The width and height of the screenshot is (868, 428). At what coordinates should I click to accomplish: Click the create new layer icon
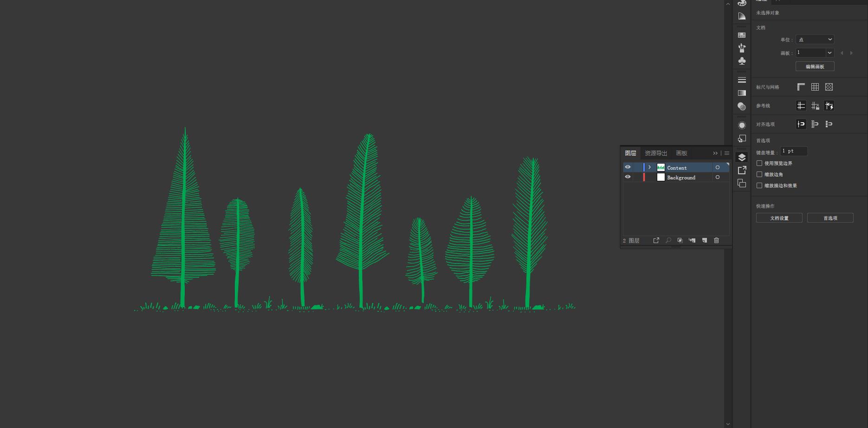pyautogui.click(x=704, y=240)
